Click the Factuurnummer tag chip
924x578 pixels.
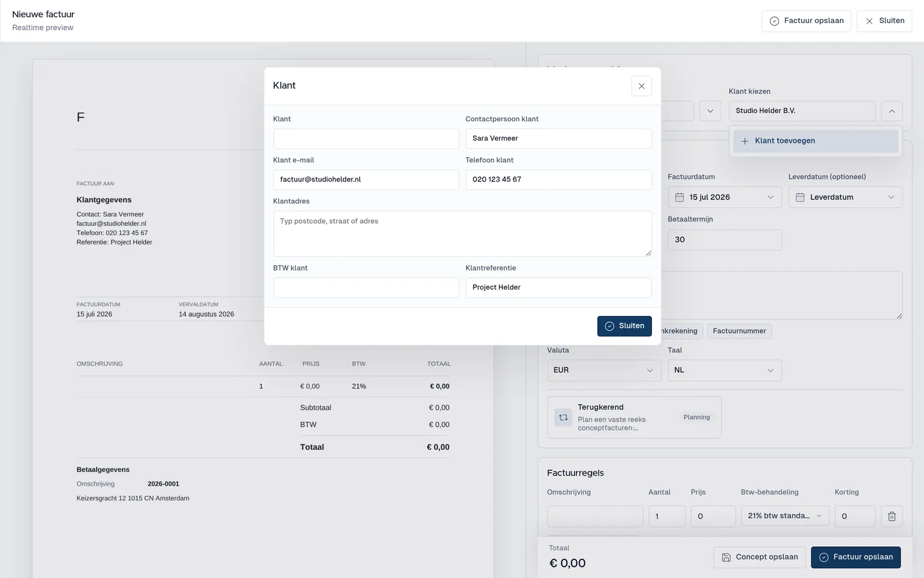click(x=739, y=331)
